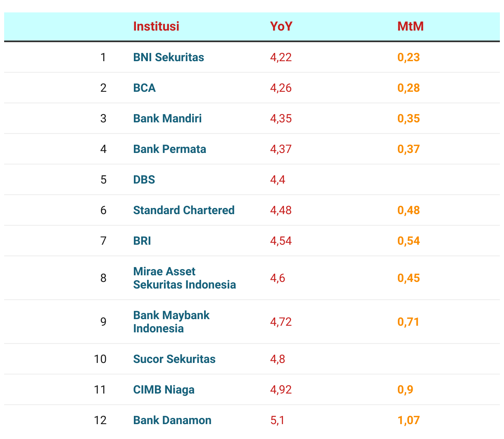Select Bank Mandiri in the list
This screenshot has height=439, width=504.
(x=167, y=118)
